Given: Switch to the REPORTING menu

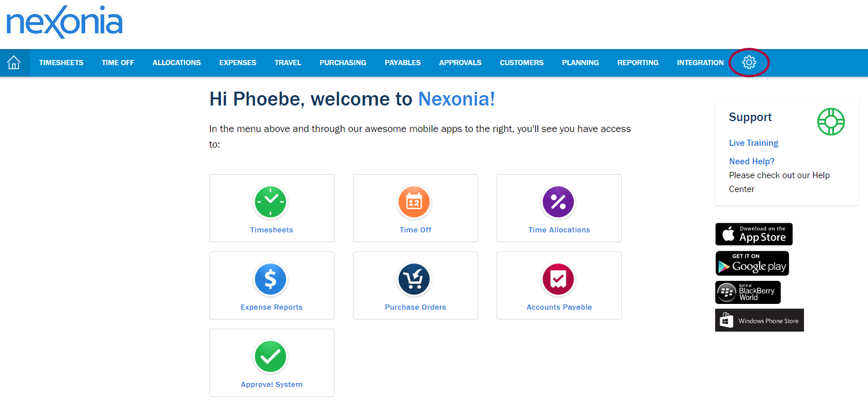Looking at the screenshot, I should pos(638,63).
